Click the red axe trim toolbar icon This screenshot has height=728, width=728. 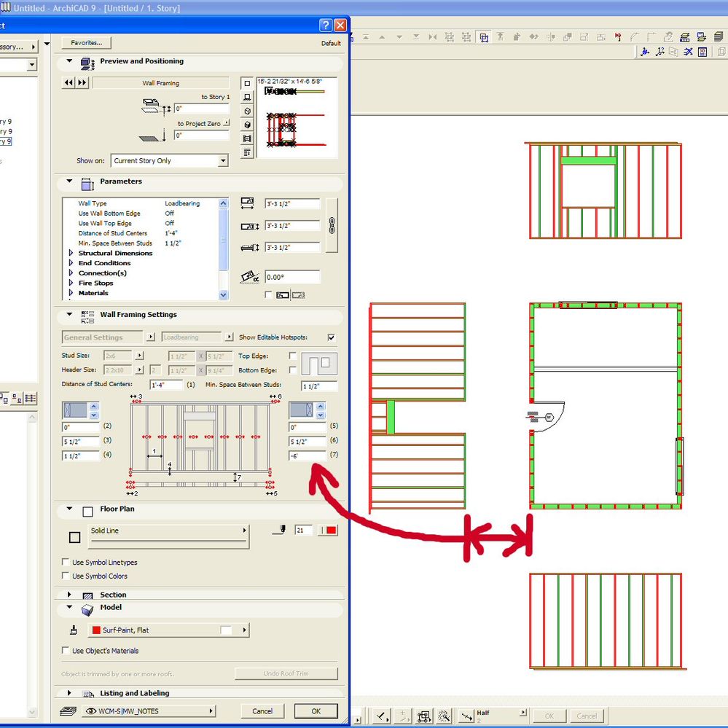[618, 37]
